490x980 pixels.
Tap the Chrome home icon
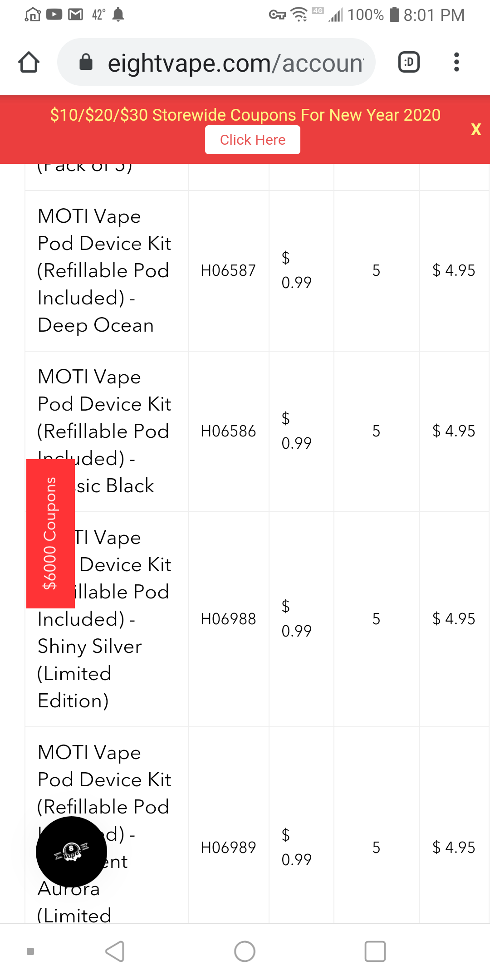point(29,62)
